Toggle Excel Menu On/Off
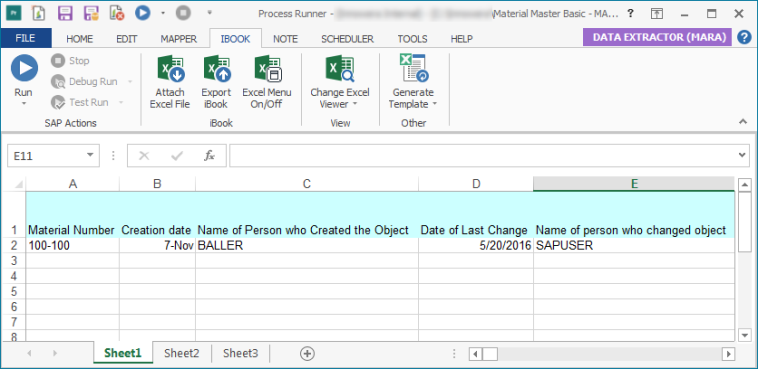 pyautogui.click(x=267, y=82)
